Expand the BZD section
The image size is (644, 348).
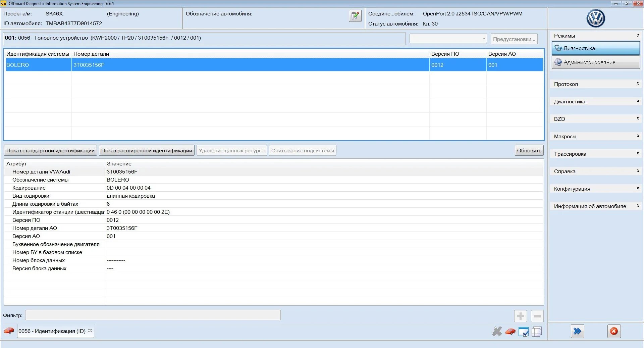pos(638,118)
